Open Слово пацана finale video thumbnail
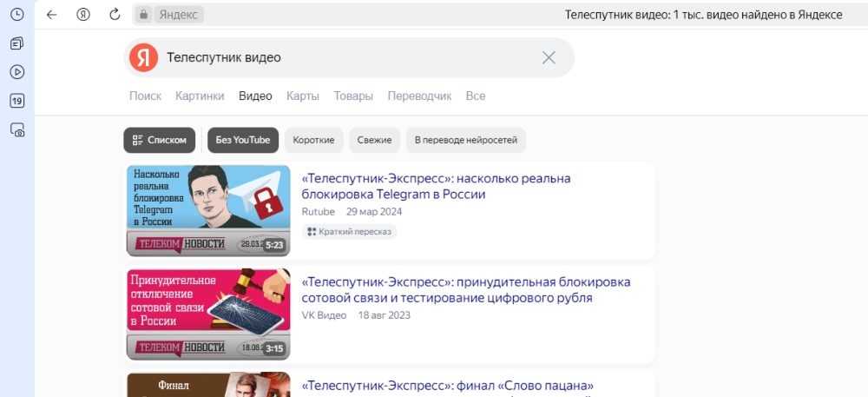This screenshot has width=868, height=397. click(208, 385)
